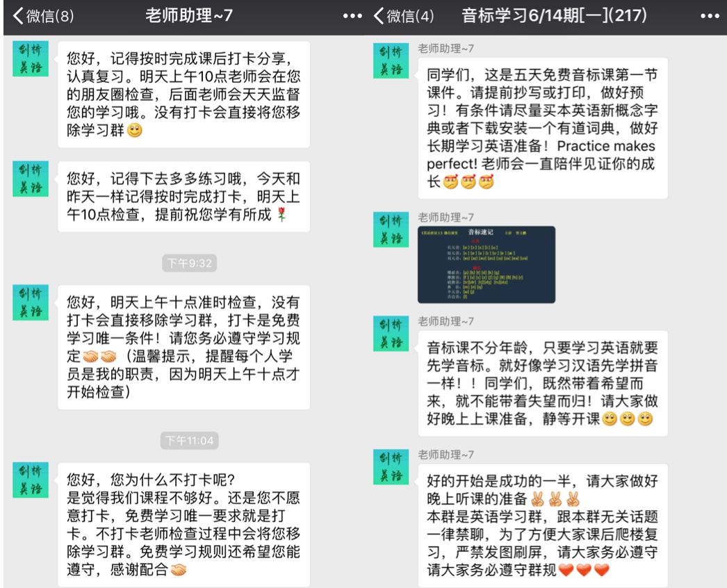Viewport: 727px width, 588px height.
Task: Tap avatar beside 明天上午十点准时检查 message
Action: 31,303
